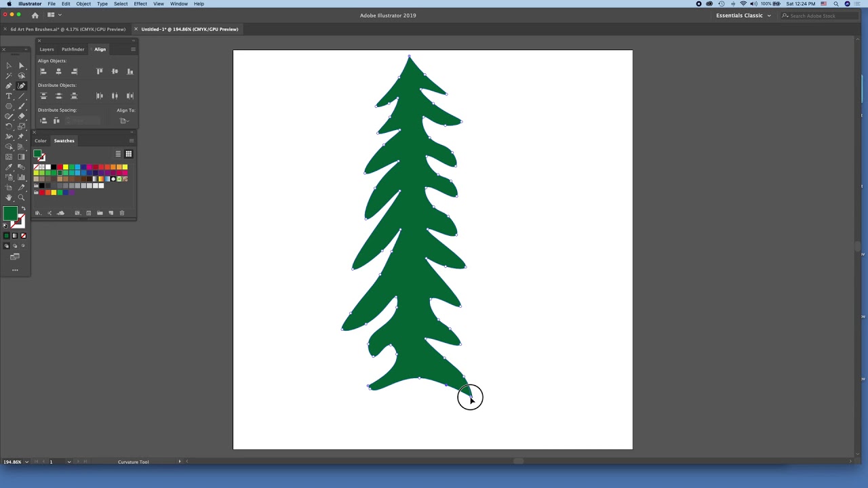868x488 pixels.
Task: Select the Line Segment tool
Action: pos(21,96)
